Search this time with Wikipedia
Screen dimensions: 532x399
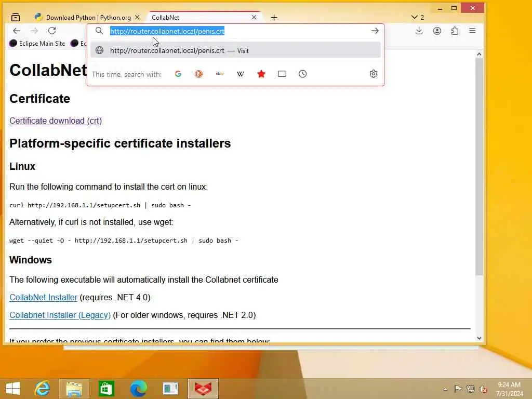tap(241, 74)
